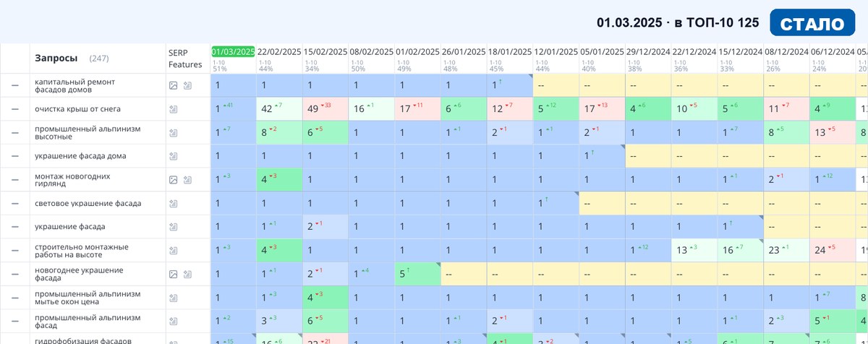Click the СТАЛО button
Screen dimensions: 868x344
(x=812, y=22)
